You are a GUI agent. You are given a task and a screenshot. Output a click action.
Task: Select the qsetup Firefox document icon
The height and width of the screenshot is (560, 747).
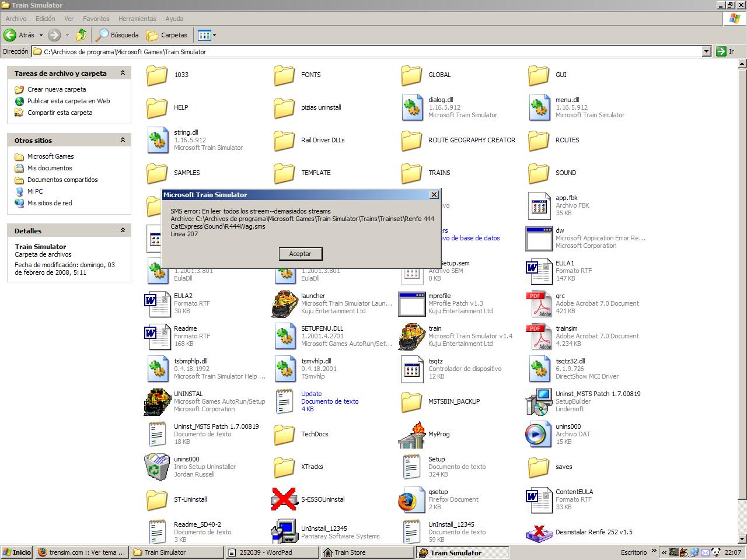pyautogui.click(x=411, y=500)
